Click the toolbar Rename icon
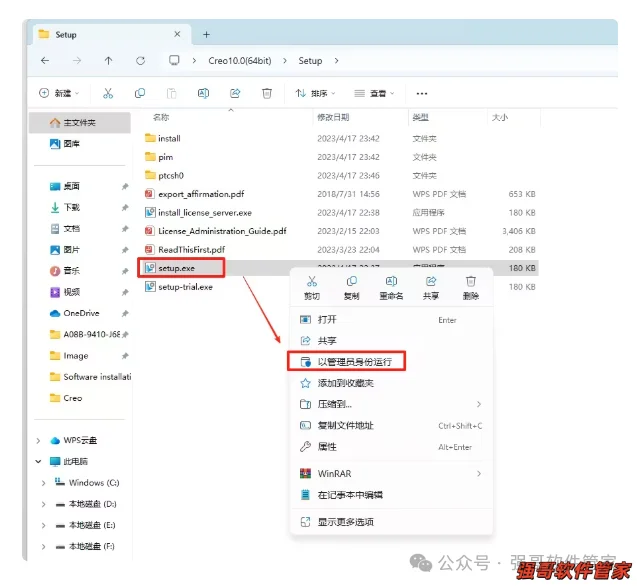This screenshot has height=588, width=637. (203, 93)
